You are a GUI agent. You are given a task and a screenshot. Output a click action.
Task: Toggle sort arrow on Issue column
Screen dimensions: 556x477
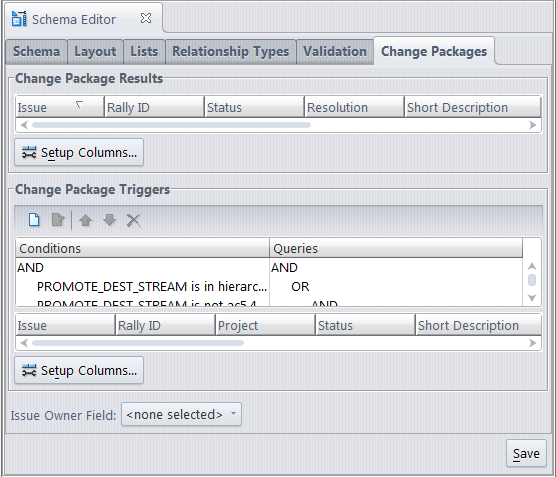click(79, 105)
